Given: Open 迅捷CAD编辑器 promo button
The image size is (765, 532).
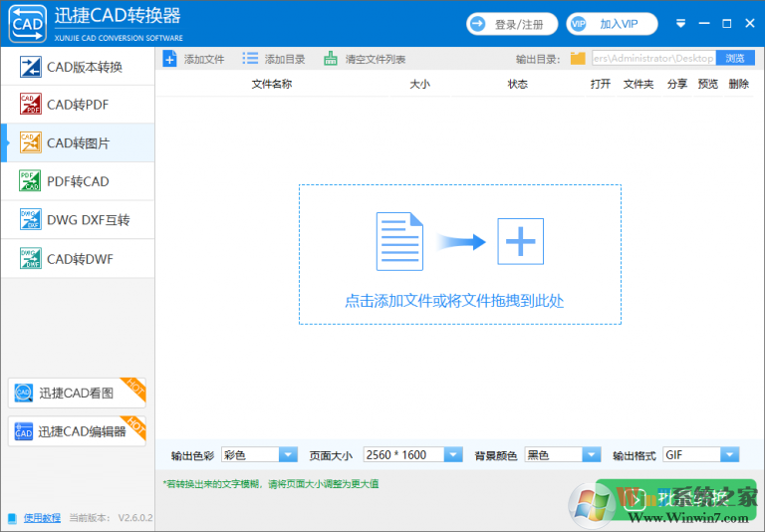Looking at the screenshot, I should pos(77,431).
